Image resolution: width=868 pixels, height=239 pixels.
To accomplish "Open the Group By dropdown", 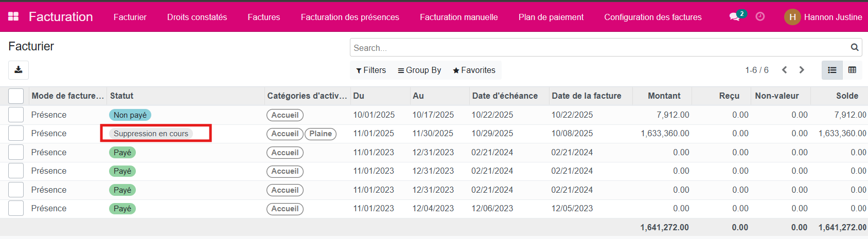I will tap(419, 70).
